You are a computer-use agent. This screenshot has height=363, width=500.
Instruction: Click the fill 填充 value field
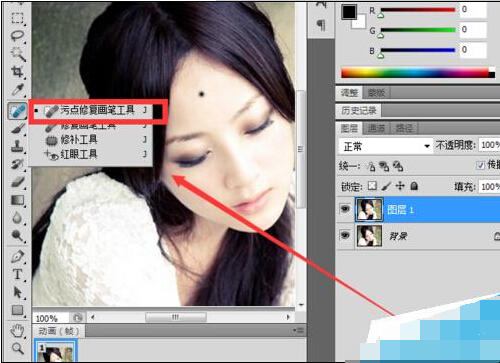click(489, 186)
